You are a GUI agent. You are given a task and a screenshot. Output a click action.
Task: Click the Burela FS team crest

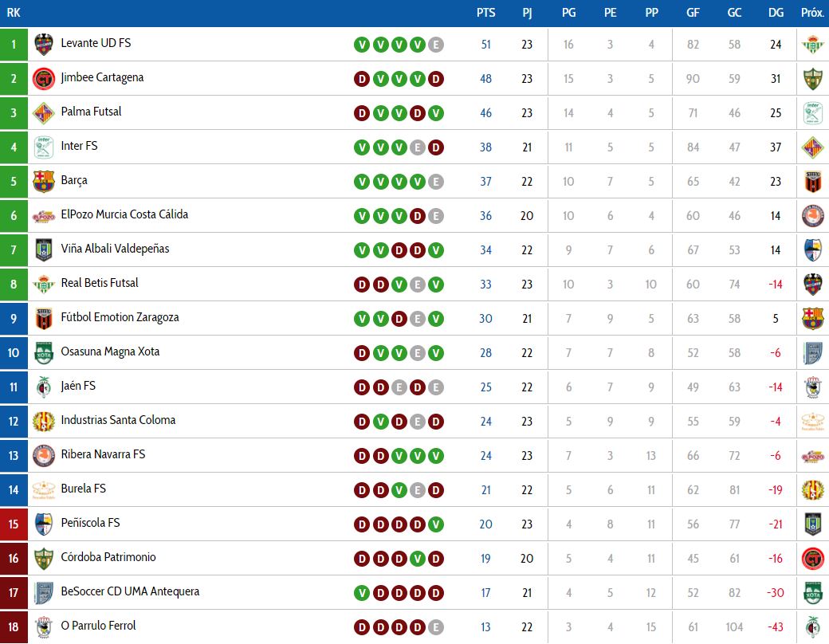tap(44, 490)
